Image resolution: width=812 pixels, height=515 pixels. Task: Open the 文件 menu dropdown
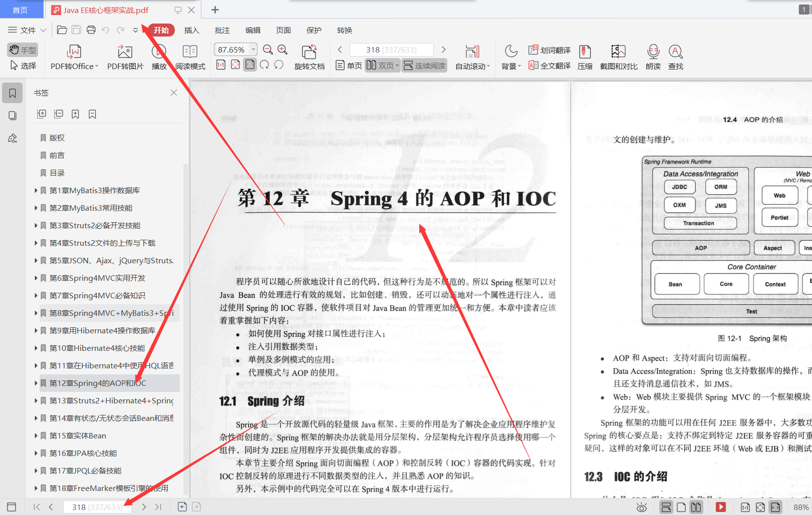click(x=27, y=30)
